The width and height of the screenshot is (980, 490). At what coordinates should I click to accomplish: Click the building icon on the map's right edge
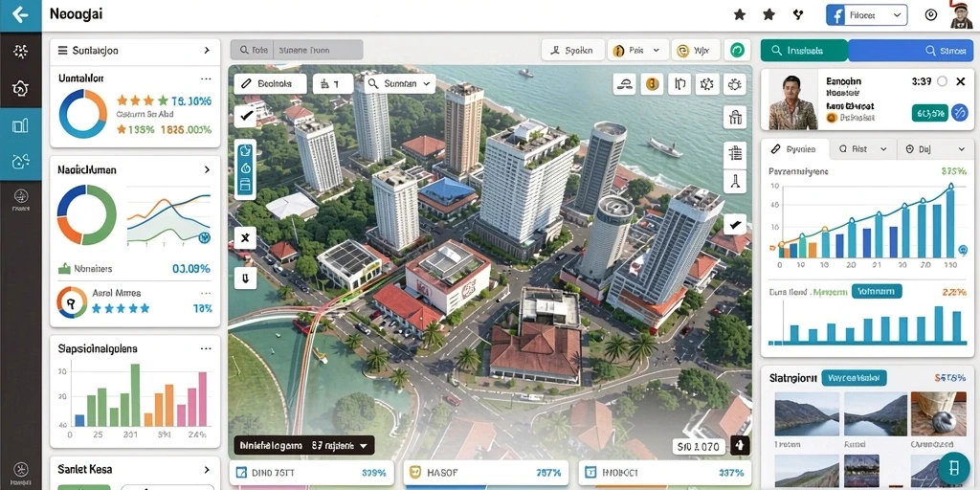[735, 117]
